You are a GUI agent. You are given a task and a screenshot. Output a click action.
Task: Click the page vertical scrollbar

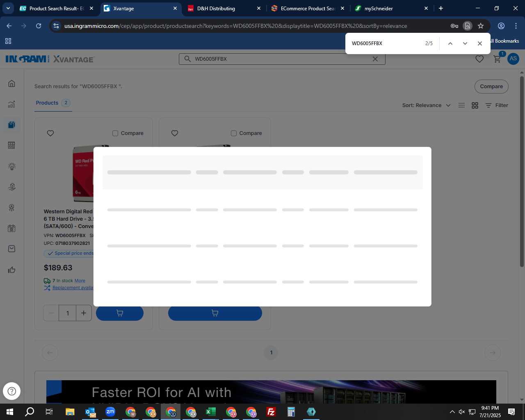pyautogui.click(x=522, y=172)
